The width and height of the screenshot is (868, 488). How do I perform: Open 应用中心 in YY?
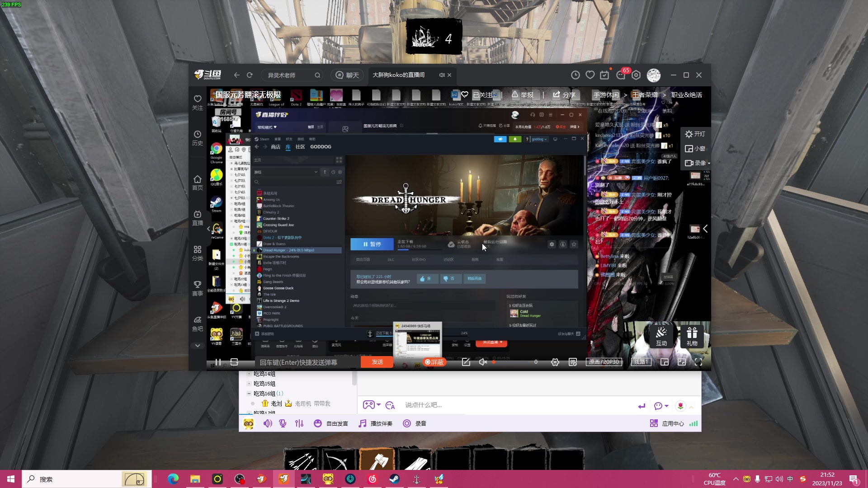[x=667, y=423]
